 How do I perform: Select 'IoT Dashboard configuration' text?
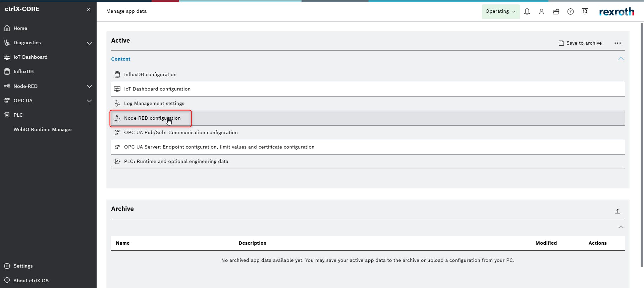[157, 89]
